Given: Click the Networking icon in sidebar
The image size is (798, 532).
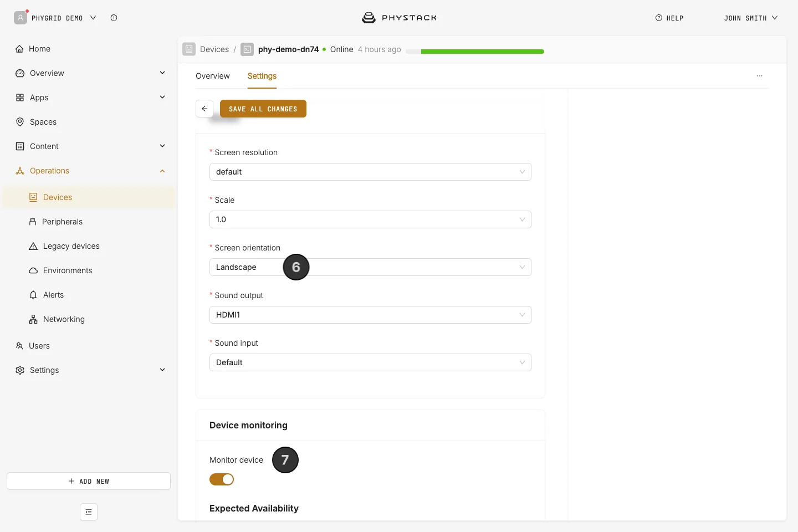Looking at the screenshot, I should tap(33, 319).
